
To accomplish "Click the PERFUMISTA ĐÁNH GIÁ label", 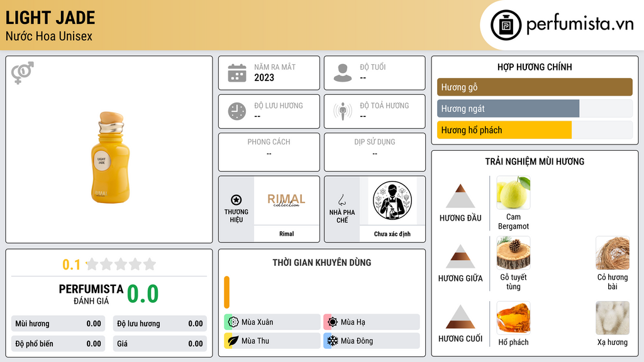I will [x=91, y=295].
